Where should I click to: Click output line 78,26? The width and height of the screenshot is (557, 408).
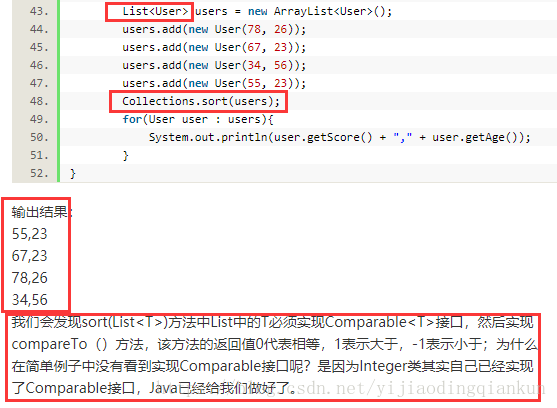(29, 278)
